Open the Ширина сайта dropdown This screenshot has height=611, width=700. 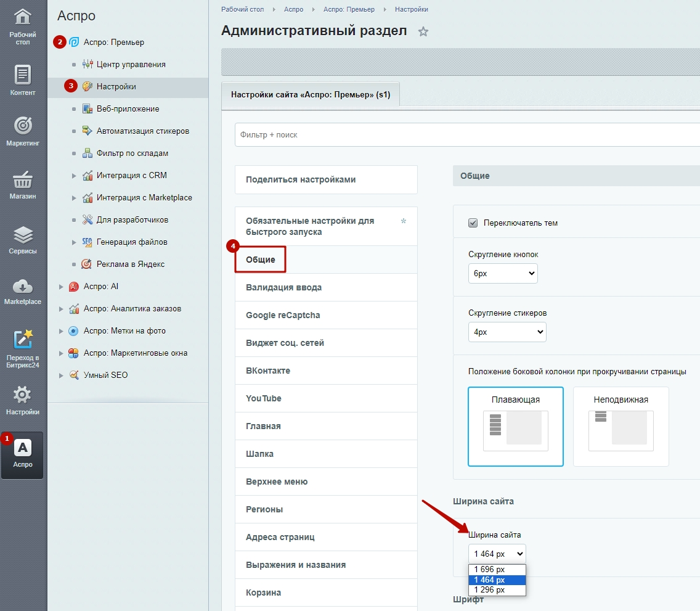[497, 554]
